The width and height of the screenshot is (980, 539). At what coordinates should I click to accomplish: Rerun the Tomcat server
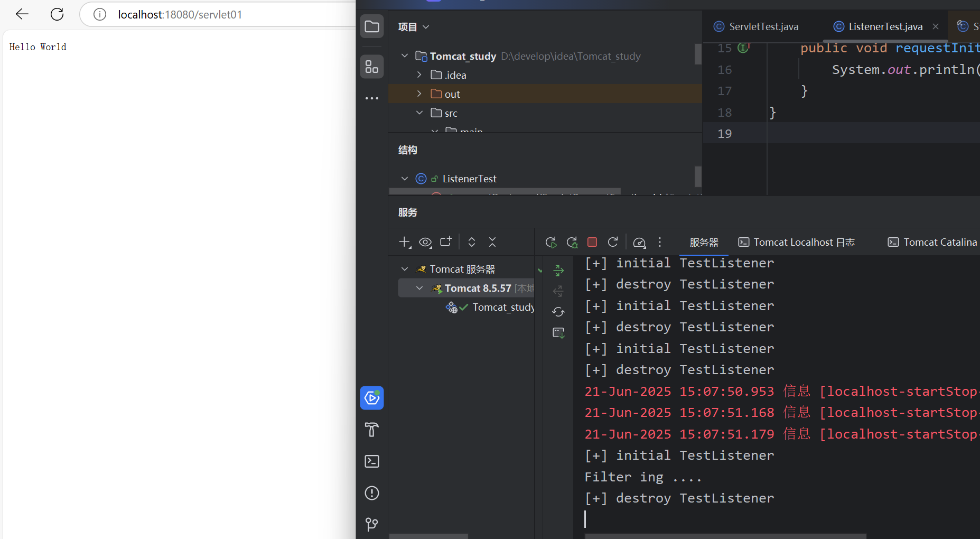tap(551, 242)
